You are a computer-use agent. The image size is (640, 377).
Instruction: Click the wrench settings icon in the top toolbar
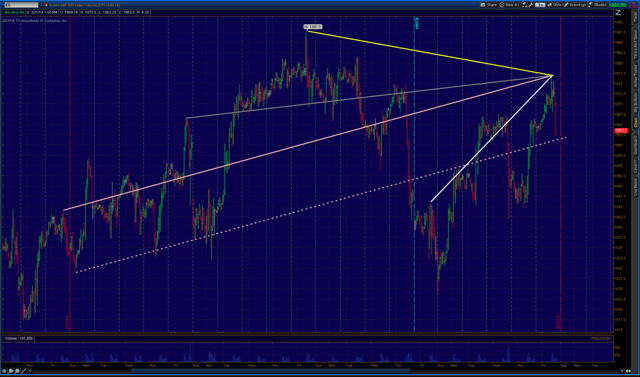coord(531,5)
